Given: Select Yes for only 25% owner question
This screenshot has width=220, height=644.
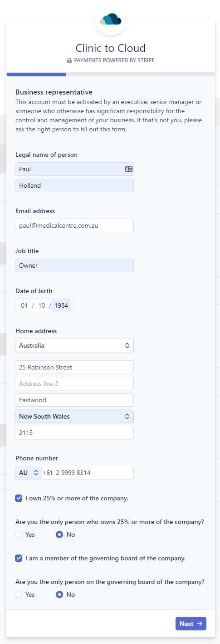Looking at the screenshot, I should [19, 534].
